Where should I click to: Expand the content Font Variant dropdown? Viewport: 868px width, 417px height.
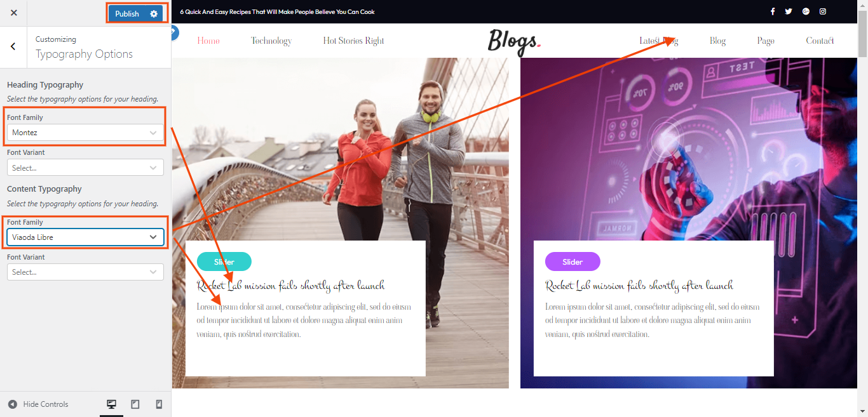tap(85, 272)
